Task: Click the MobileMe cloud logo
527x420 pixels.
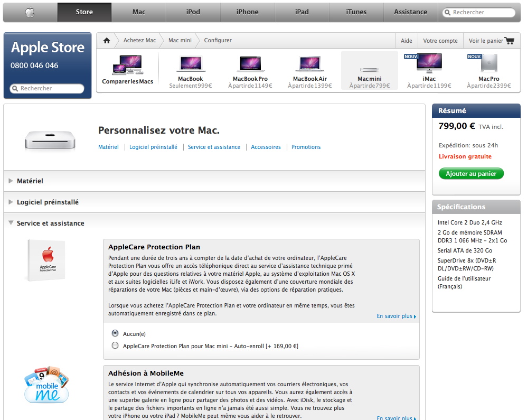Action: point(46,385)
